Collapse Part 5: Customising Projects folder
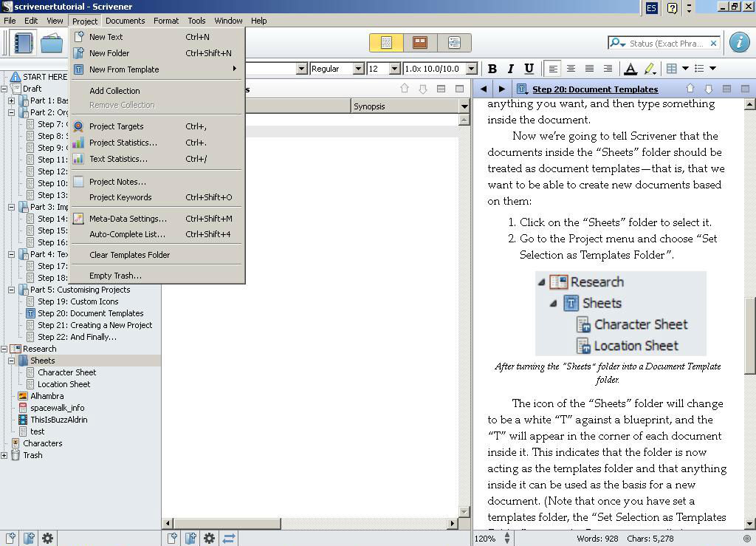 (x=12, y=290)
